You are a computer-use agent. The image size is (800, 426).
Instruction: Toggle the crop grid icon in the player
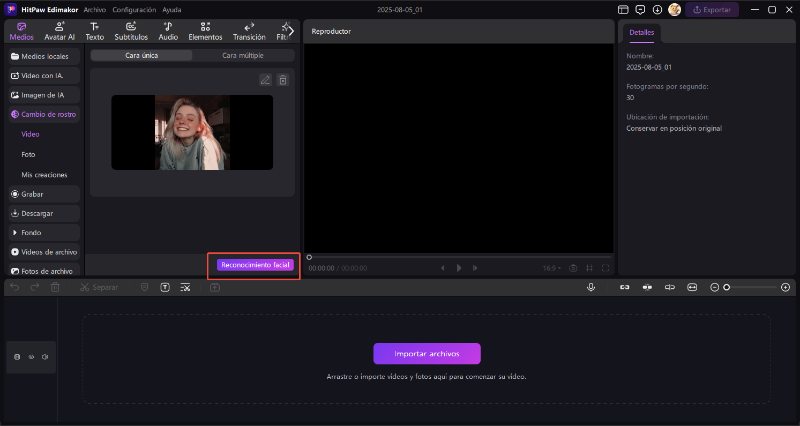click(589, 268)
